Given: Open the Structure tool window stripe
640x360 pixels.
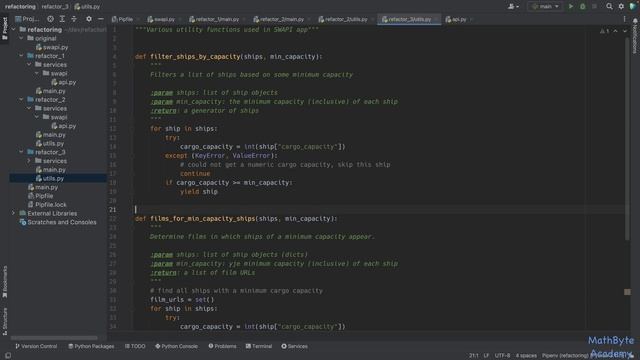Looking at the screenshot, I should [x=4, y=322].
